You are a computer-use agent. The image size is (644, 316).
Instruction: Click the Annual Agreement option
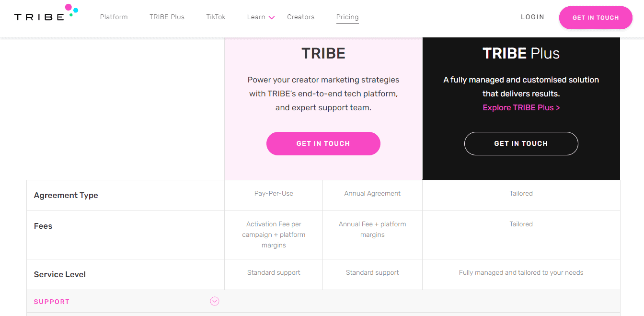[x=372, y=193]
